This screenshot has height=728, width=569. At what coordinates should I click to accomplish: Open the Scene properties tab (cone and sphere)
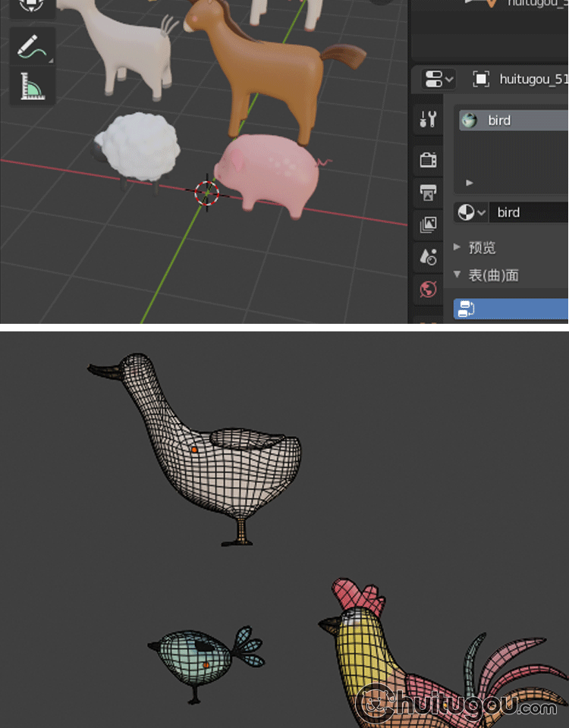click(x=428, y=257)
